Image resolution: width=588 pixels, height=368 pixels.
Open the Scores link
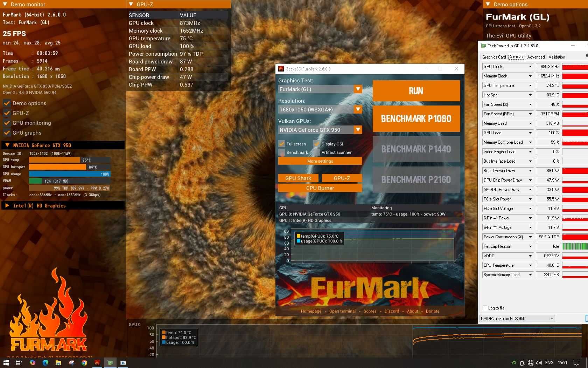(x=370, y=311)
